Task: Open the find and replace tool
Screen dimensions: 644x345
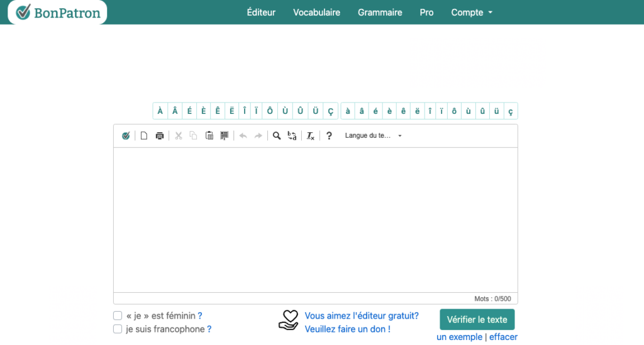Action: 292,136
